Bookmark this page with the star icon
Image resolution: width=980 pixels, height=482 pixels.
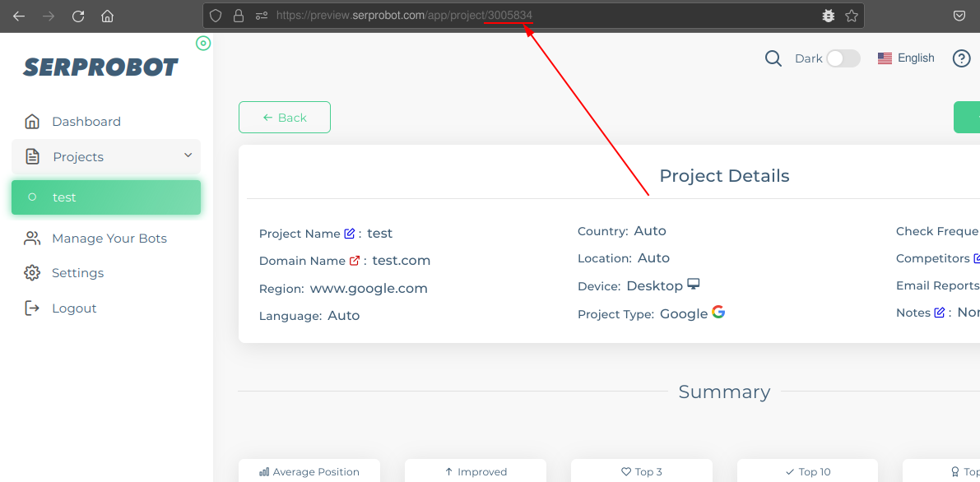(852, 16)
